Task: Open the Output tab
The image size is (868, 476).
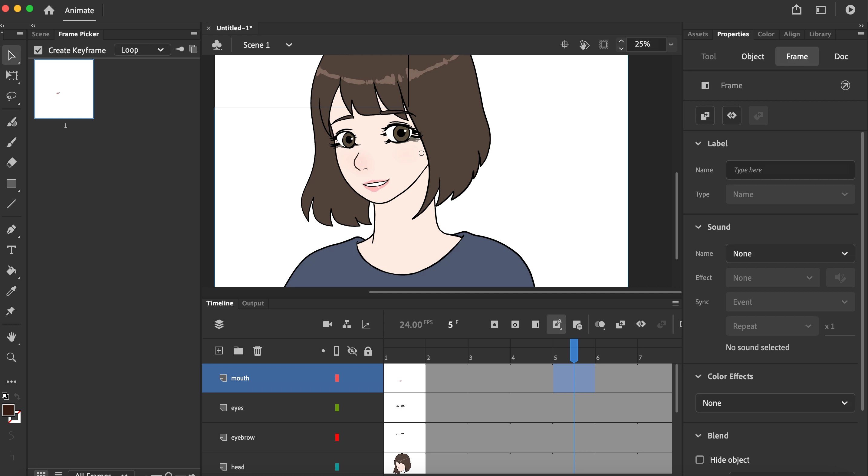Action: [253, 303]
